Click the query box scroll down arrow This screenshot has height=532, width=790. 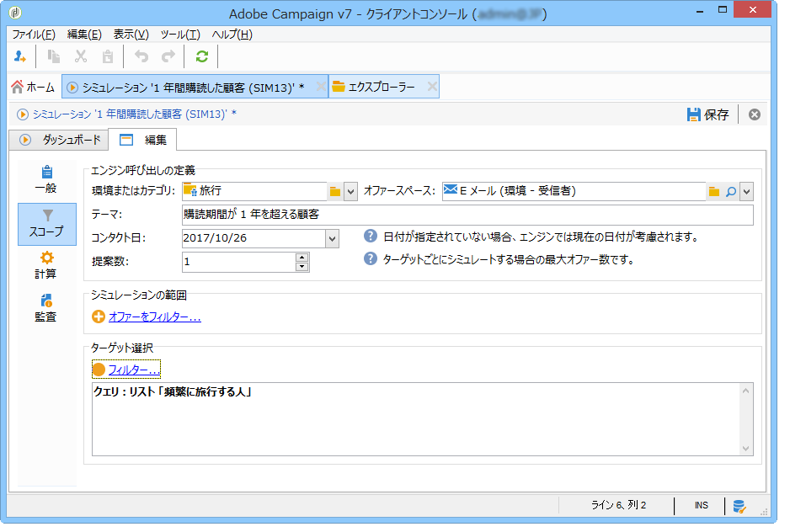pyautogui.click(x=746, y=448)
